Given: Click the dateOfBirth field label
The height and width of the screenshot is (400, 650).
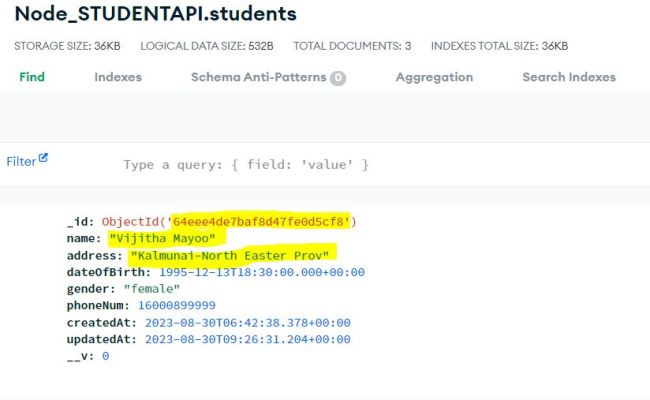Looking at the screenshot, I should [x=109, y=272].
